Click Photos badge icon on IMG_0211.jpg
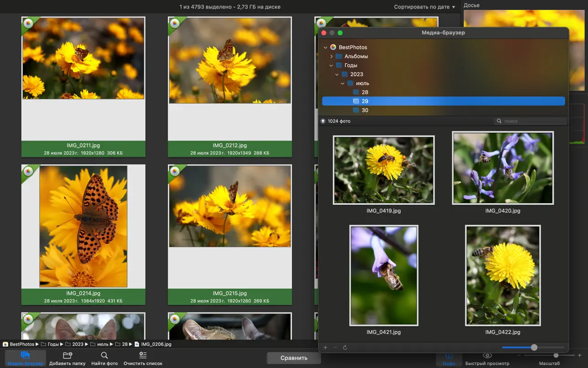 (28, 23)
